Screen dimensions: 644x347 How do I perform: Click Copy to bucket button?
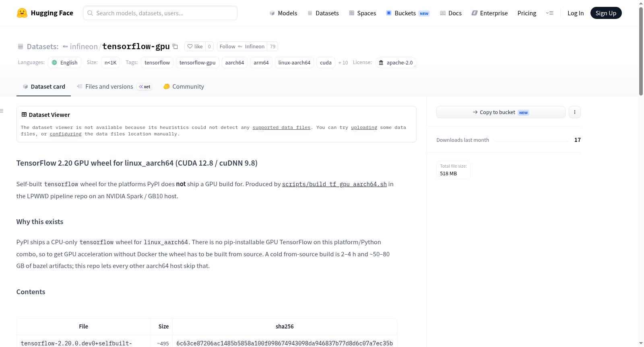coord(501,112)
